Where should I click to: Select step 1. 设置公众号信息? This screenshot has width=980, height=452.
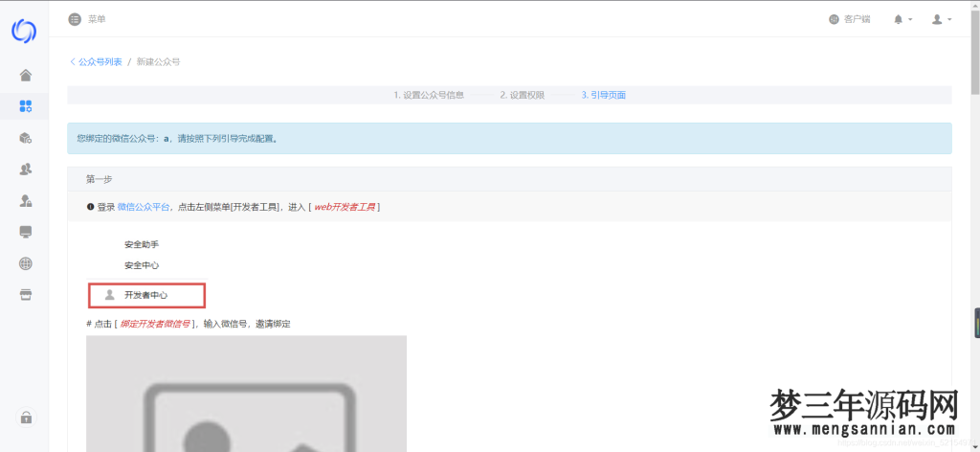point(429,95)
